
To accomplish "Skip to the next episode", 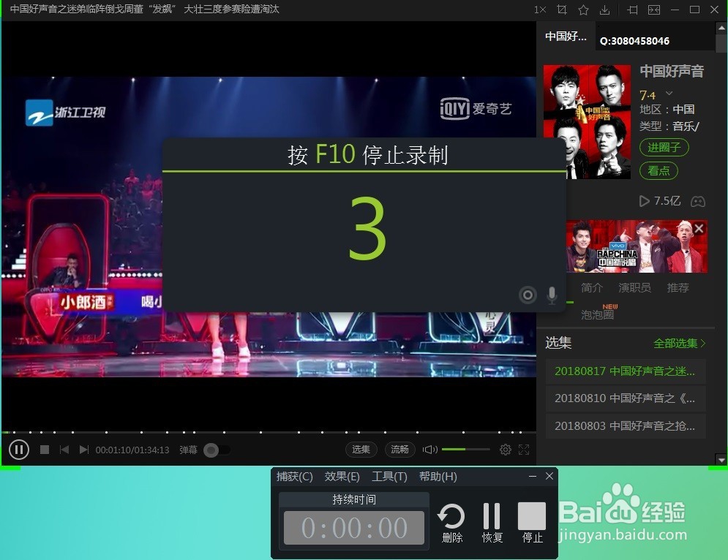I will (84, 450).
